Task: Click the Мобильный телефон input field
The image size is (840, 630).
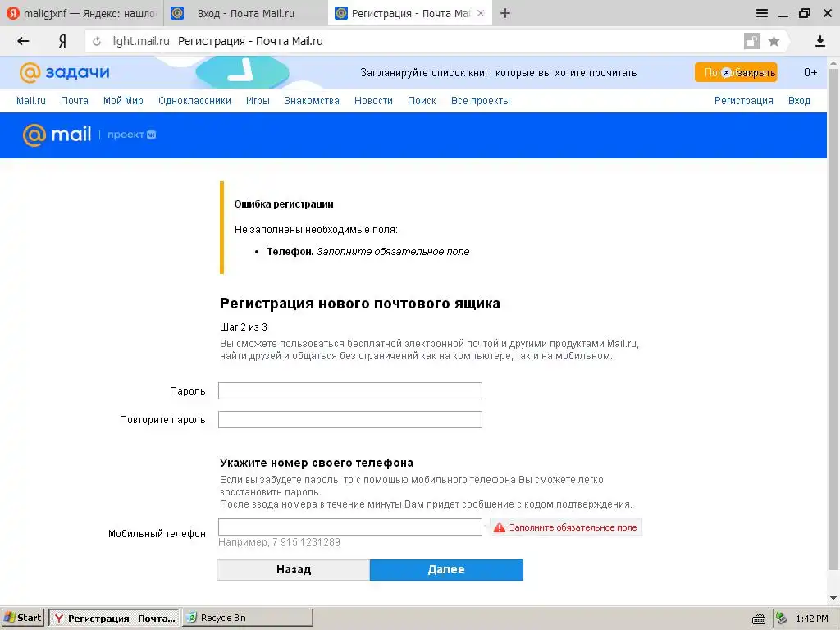Action: click(349, 527)
